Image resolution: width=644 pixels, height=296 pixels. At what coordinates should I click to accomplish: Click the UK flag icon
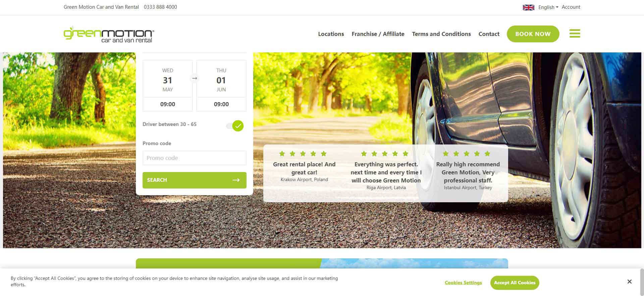pyautogui.click(x=528, y=7)
